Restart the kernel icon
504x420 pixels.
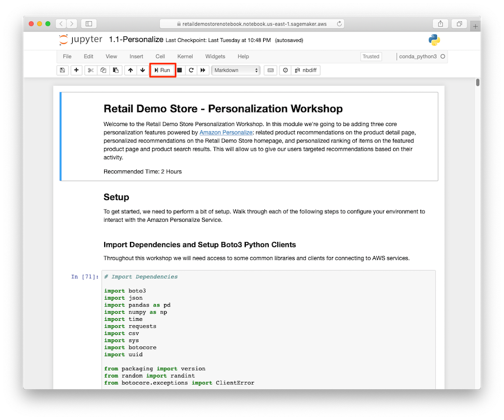[191, 70]
